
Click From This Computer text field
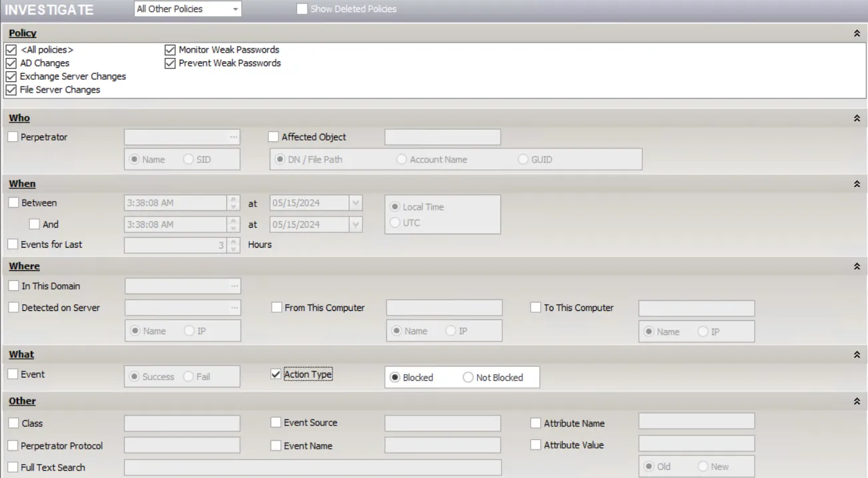[444, 308]
